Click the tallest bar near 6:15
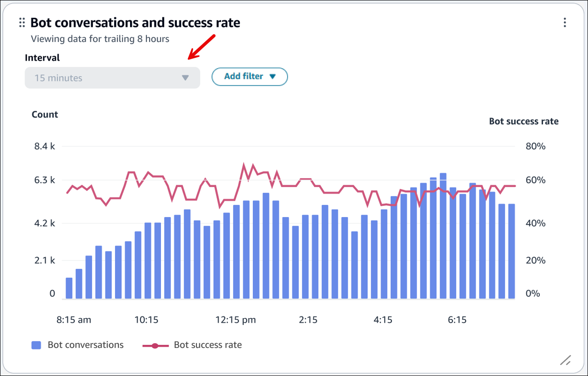 443,228
